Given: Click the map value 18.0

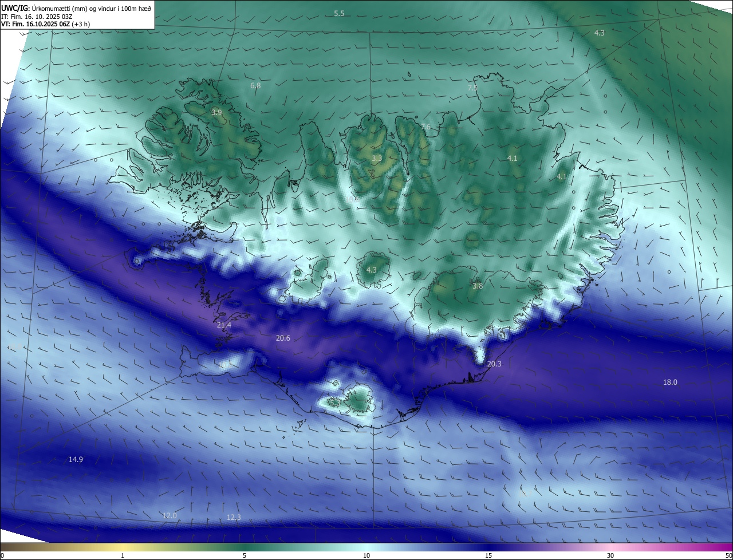Looking at the screenshot, I should [x=670, y=382].
